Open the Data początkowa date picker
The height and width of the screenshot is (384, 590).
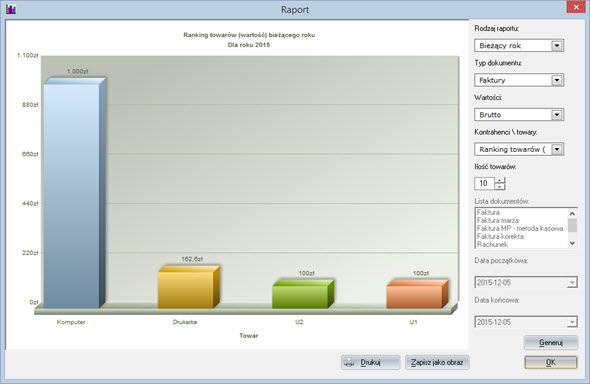572,282
